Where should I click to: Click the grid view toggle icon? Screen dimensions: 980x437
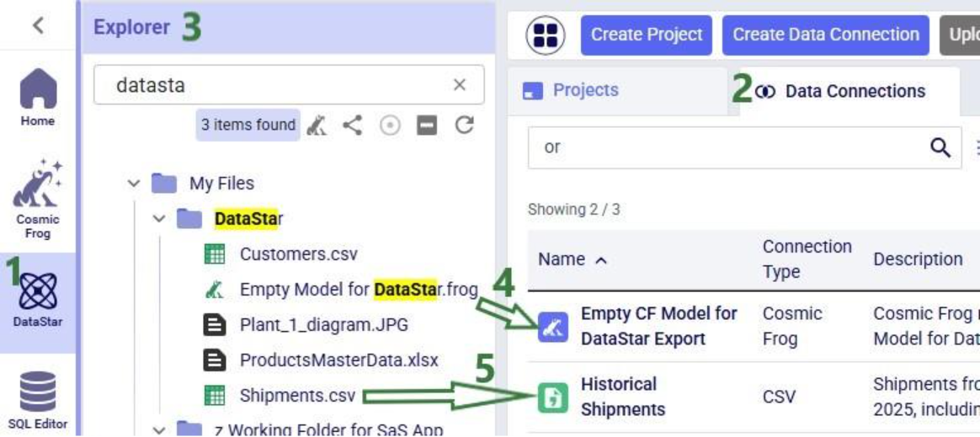pos(546,35)
